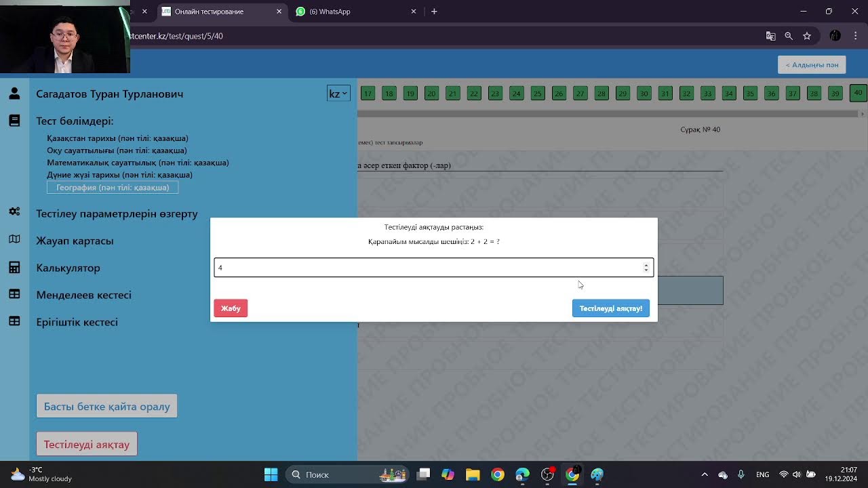The image size is (868, 488).
Task: Click the calculator icon in sidebar
Action: (x=14, y=268)
